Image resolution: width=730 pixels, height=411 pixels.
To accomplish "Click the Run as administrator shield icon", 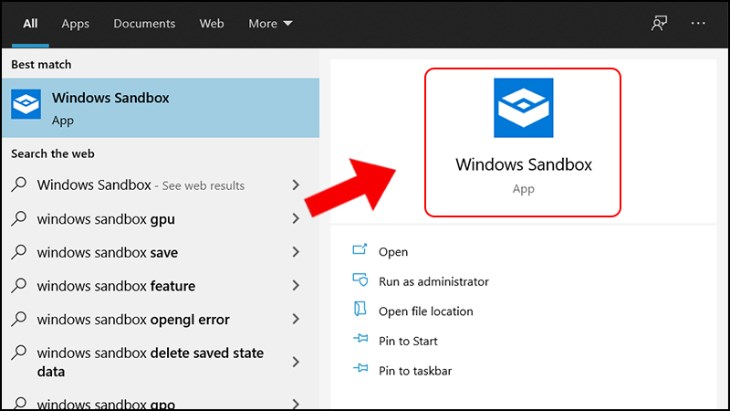I will pyautogui.click(x=360, y=280).
